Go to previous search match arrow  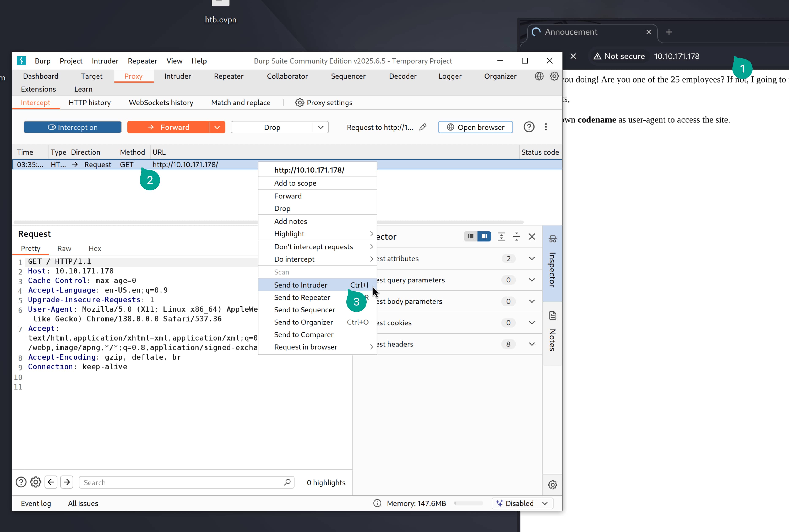(51, 482)
